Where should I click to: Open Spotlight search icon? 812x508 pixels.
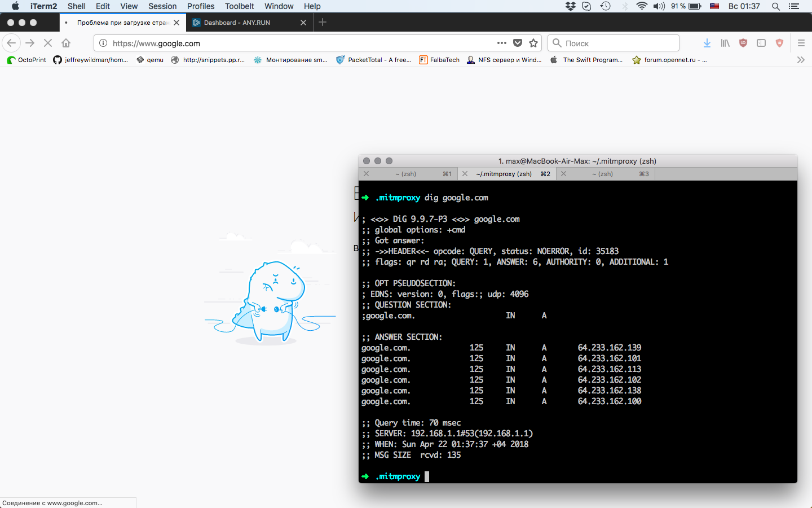click(776, 6)
